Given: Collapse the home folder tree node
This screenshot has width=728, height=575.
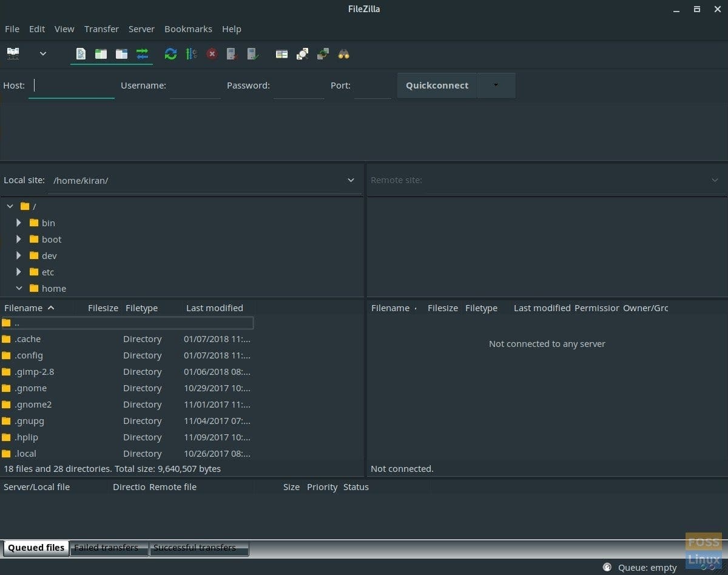Looking at the screenshot, I should click(x=19, y=288).
